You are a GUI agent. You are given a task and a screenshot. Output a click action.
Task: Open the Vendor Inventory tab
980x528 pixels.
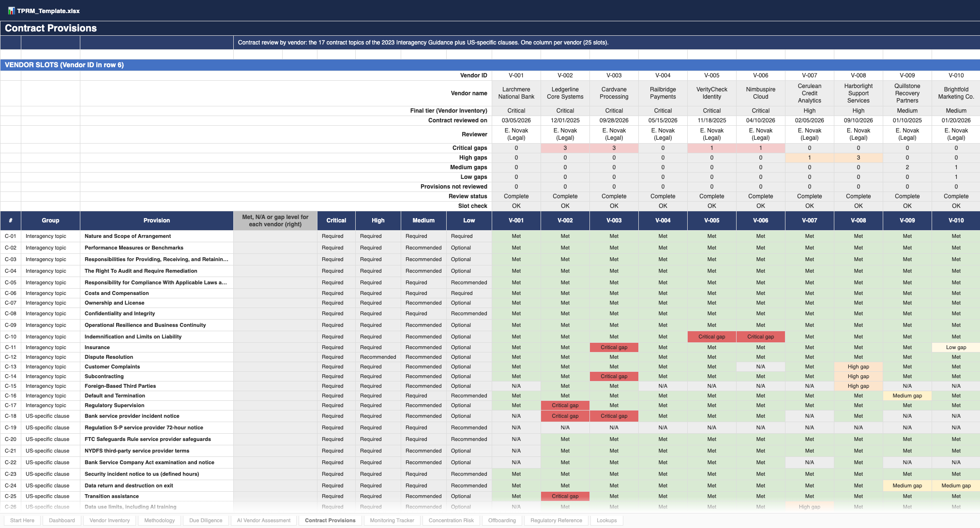pyautogui.click(x=110, y=520)
